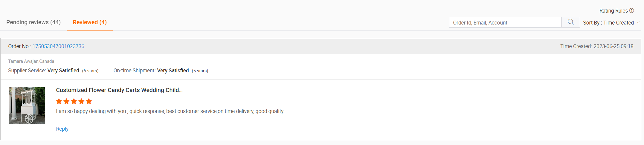Focus the Order Id, Email, Account search field
Image resolution: width=644 pixels, height=145 pixels.
505,23
